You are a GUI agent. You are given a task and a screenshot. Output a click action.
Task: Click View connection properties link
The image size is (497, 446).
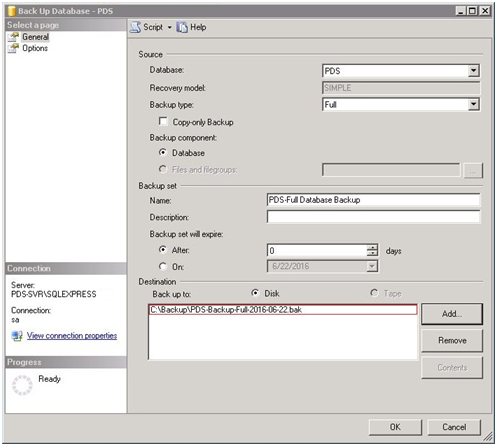click(72, 335)
